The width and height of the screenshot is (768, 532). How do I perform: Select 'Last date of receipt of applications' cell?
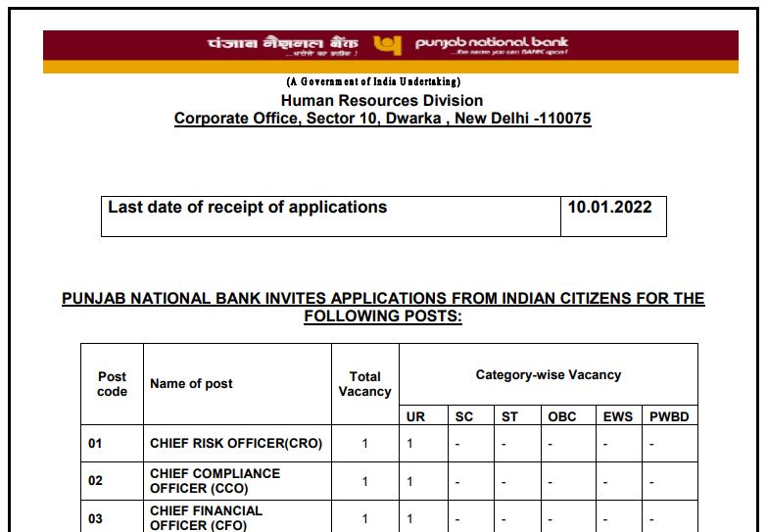click(331, 217)
